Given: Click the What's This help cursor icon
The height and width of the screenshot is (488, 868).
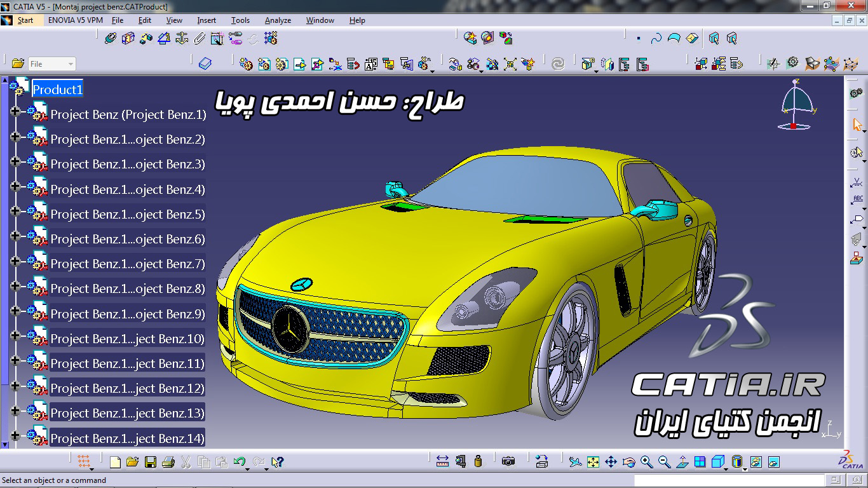Looking at the screenshot, I should click(x=277, y=462).
